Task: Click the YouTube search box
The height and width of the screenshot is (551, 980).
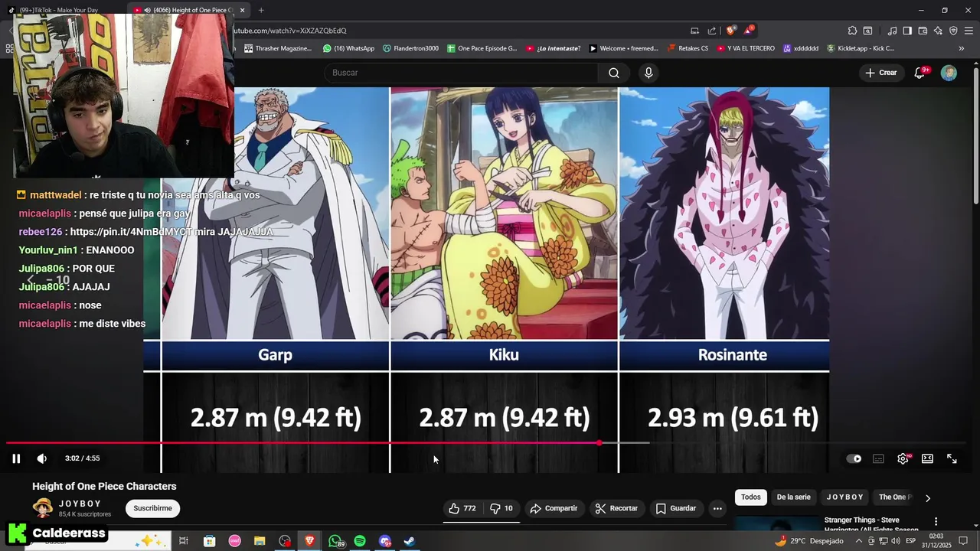Action: [x=462, y=73]
